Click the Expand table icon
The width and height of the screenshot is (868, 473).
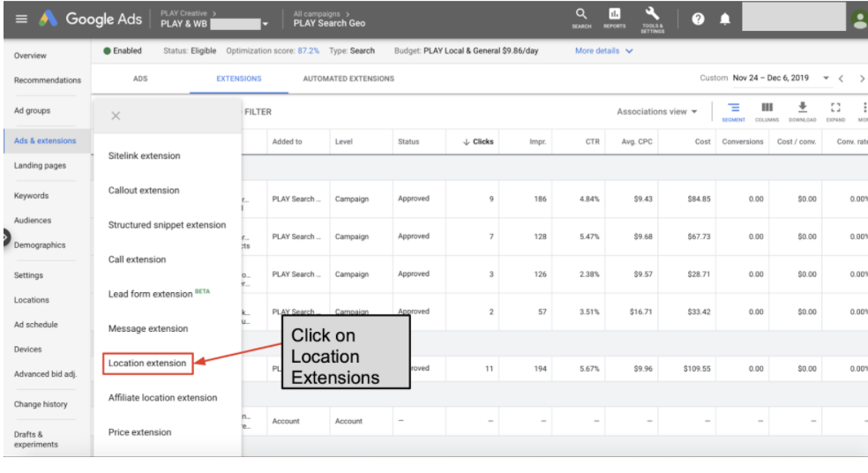pos(835,111)
